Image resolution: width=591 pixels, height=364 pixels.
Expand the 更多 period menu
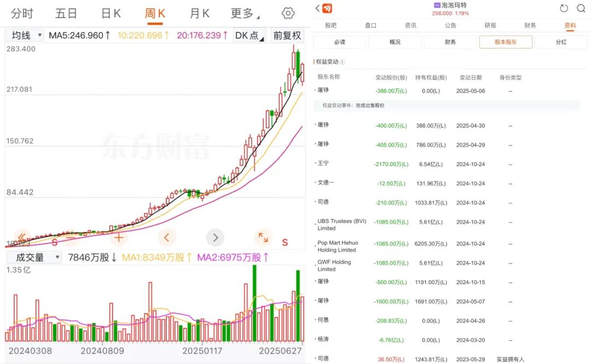[x=245, y=14]
